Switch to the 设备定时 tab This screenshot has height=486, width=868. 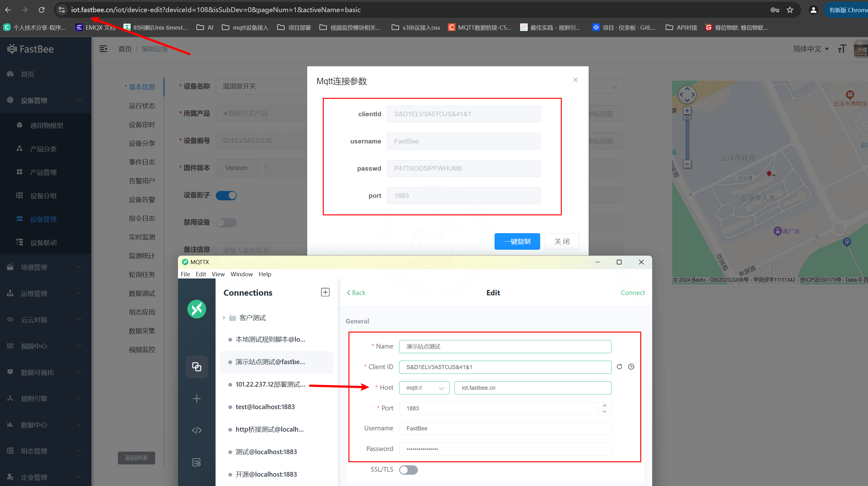142,125
